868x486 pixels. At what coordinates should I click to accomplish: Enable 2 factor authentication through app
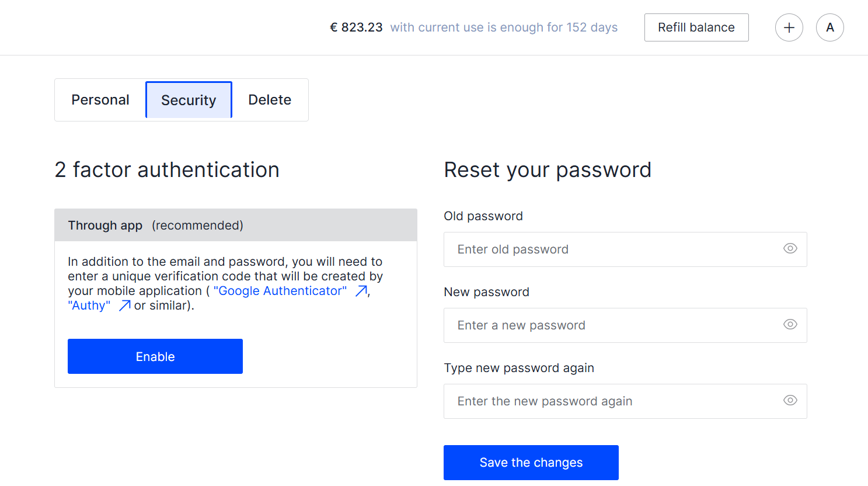coord(155,356)
